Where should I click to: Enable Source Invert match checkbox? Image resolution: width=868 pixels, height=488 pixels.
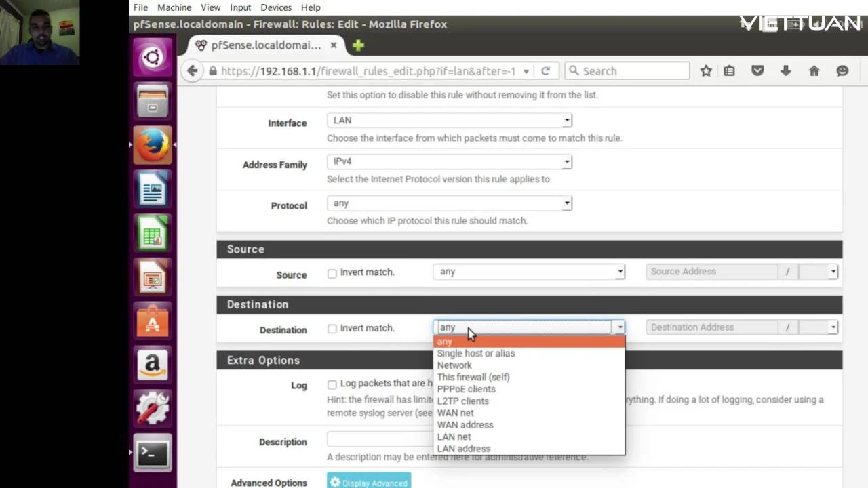(x=332, y=274)
